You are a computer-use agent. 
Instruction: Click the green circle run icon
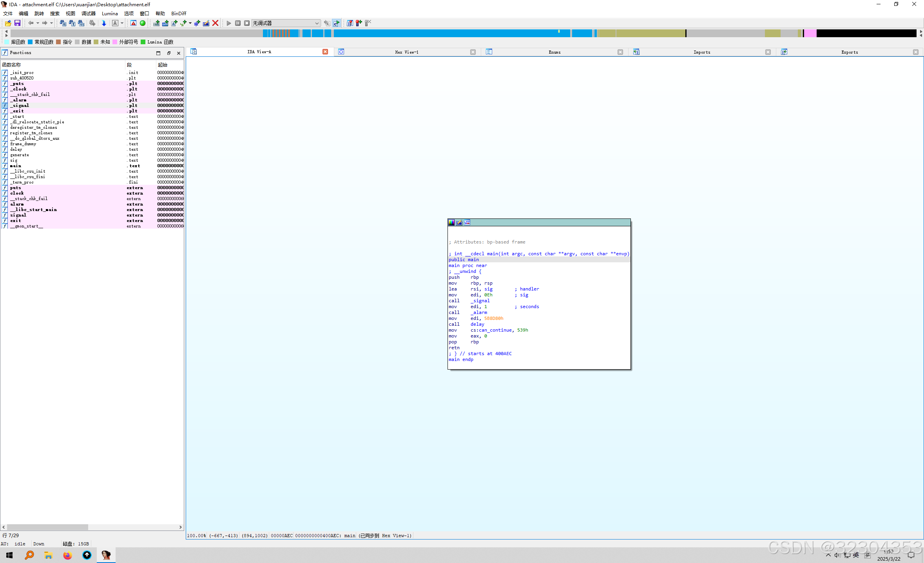143,23
